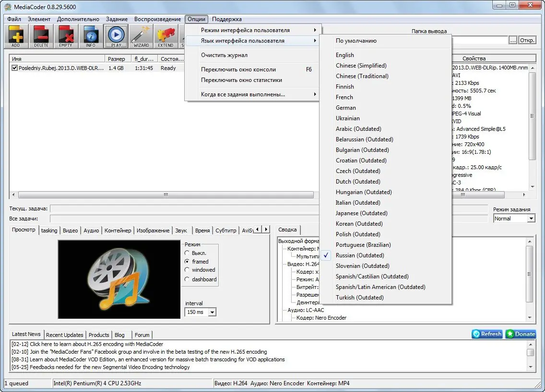
Task: Select the windowed mode radio button
Action: (x=187, y=270)
